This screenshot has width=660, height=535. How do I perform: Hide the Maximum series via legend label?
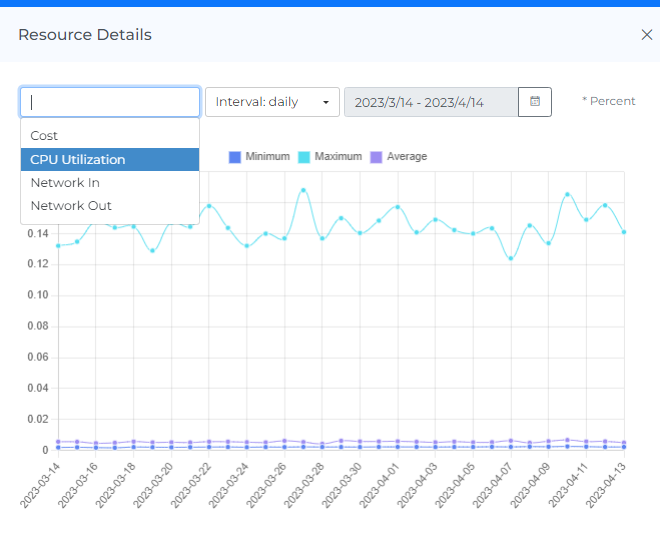pos(338,157)
